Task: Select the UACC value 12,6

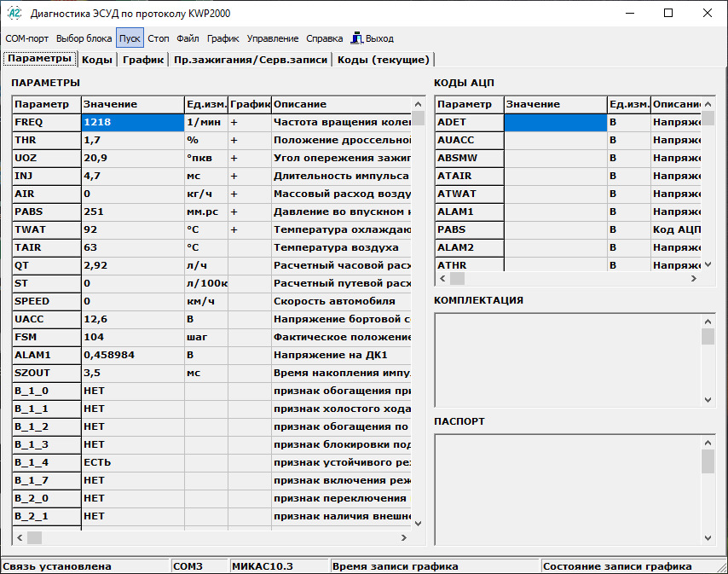Action: (133, 320)
